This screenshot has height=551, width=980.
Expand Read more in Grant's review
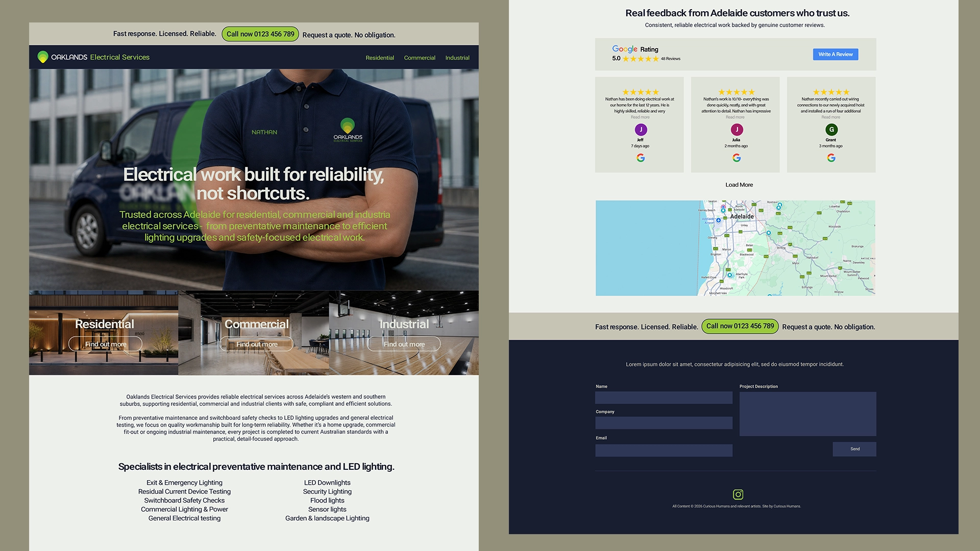[831, 117]
